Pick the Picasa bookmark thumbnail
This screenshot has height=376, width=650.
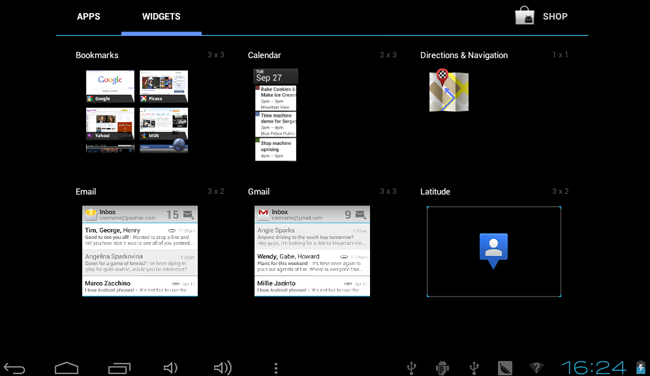(x=164, y=86)
